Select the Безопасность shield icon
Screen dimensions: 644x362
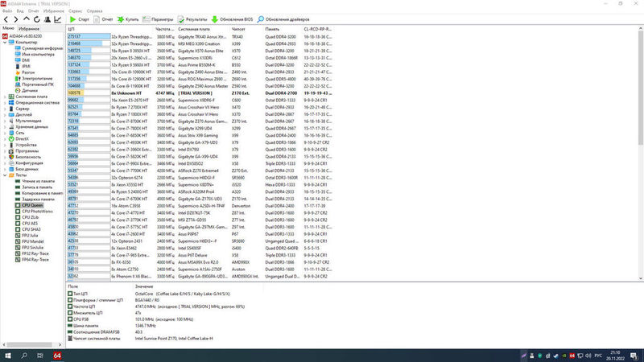tap(11, 157)
